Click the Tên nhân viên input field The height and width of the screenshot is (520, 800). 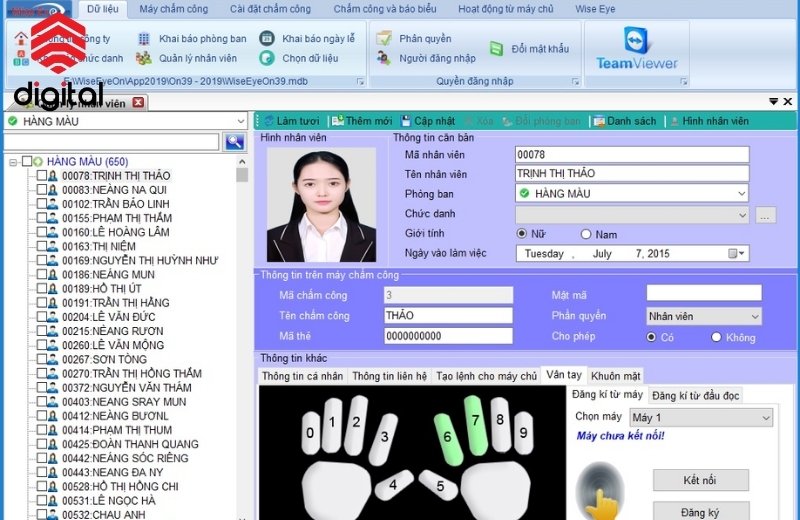point(631,174)
